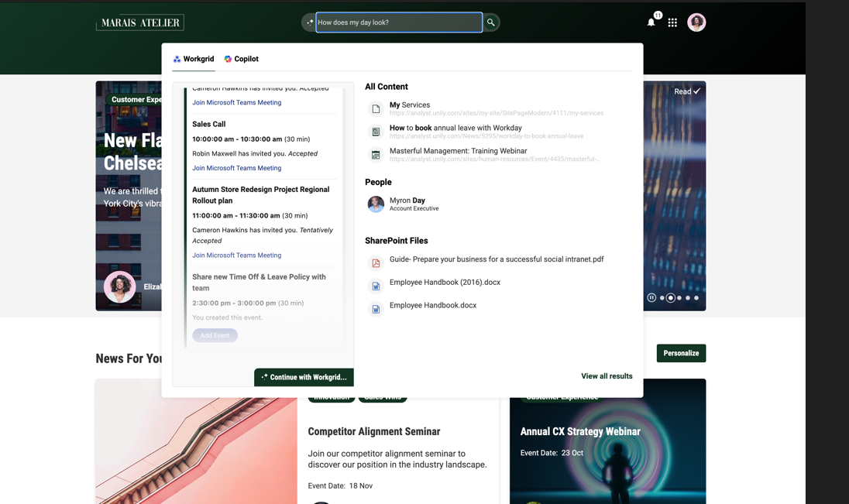Click Word icon for Employee Handbook (2016)
Image resolution: width=849 pixels, height=504 pixels.
376,286
